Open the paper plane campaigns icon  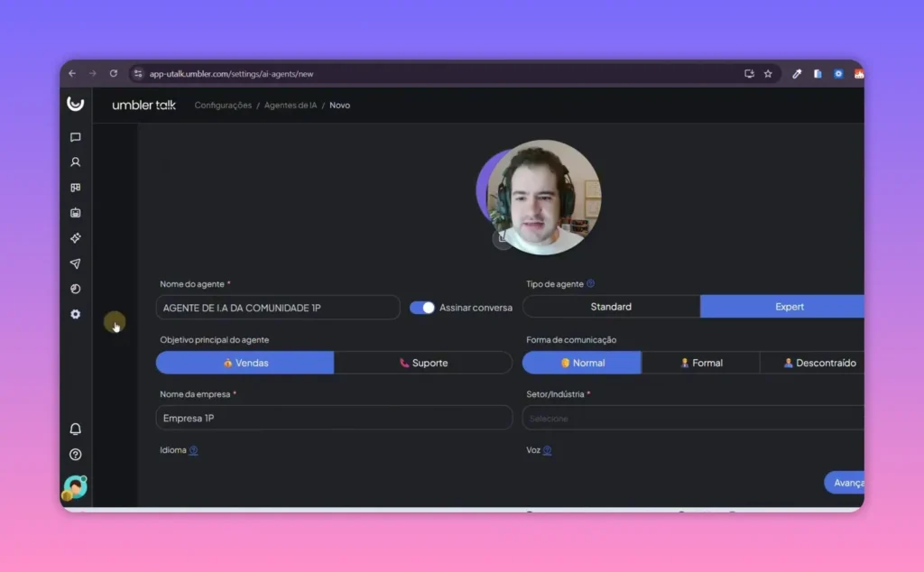click(x=76, y=263)
